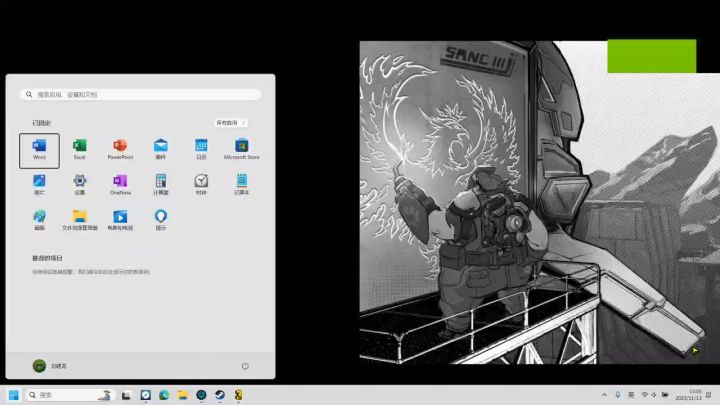Open Word from the pinned apps
The width and height of the screenshot is (720, 405).
pyautogui.click(x=39, y=151)
